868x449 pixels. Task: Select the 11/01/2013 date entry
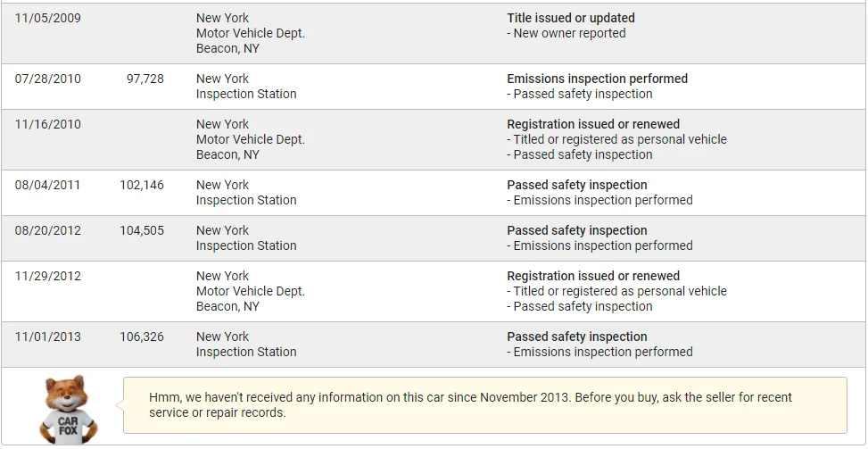click(x=47, y=337)
